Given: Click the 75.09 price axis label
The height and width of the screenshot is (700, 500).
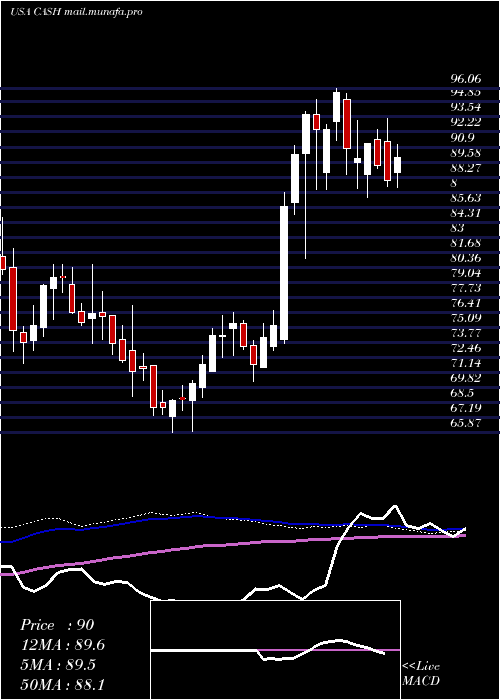Looking at the screenshot, I should 466,318.
